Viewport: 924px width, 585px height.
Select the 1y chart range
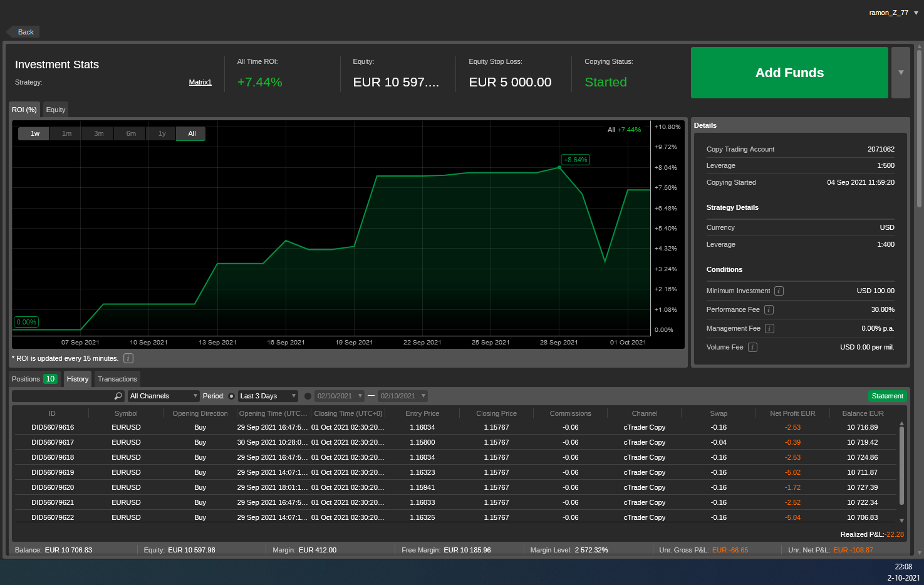point(162,133)
